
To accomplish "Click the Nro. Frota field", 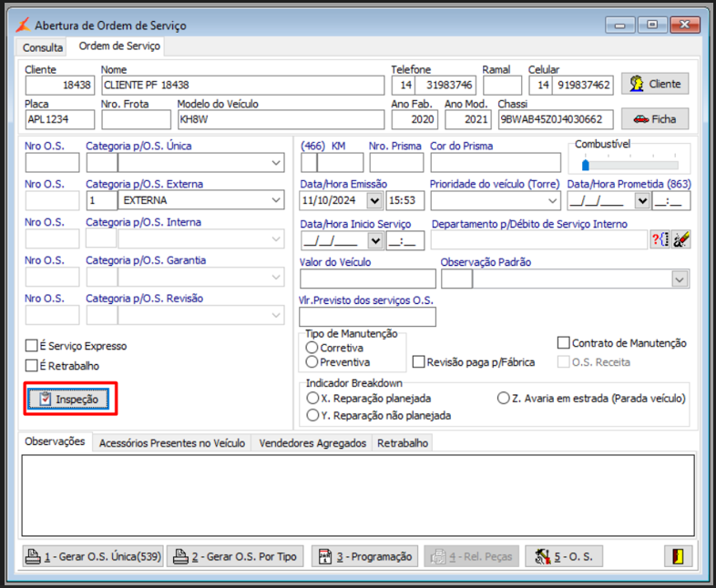I will (136, 119).
